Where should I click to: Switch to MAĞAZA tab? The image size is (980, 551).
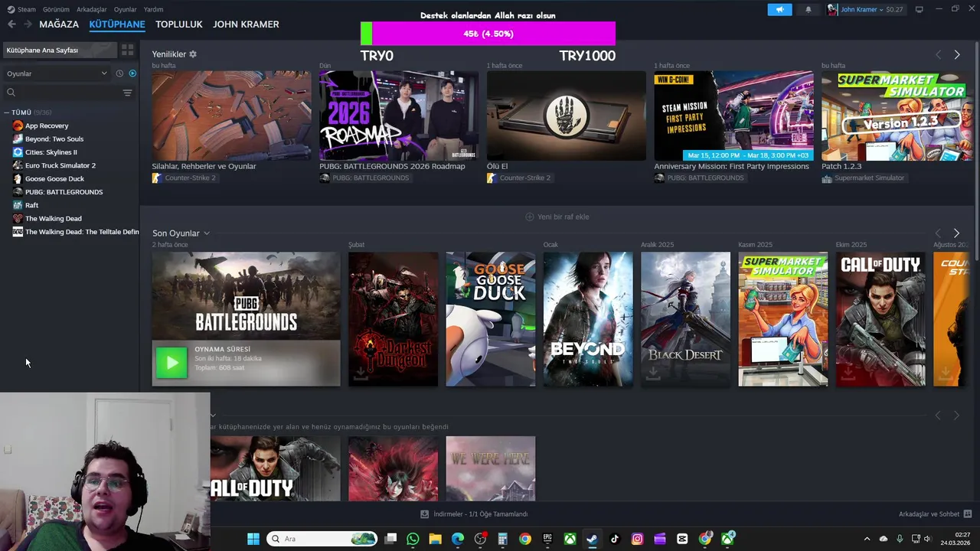click(59, 24)
